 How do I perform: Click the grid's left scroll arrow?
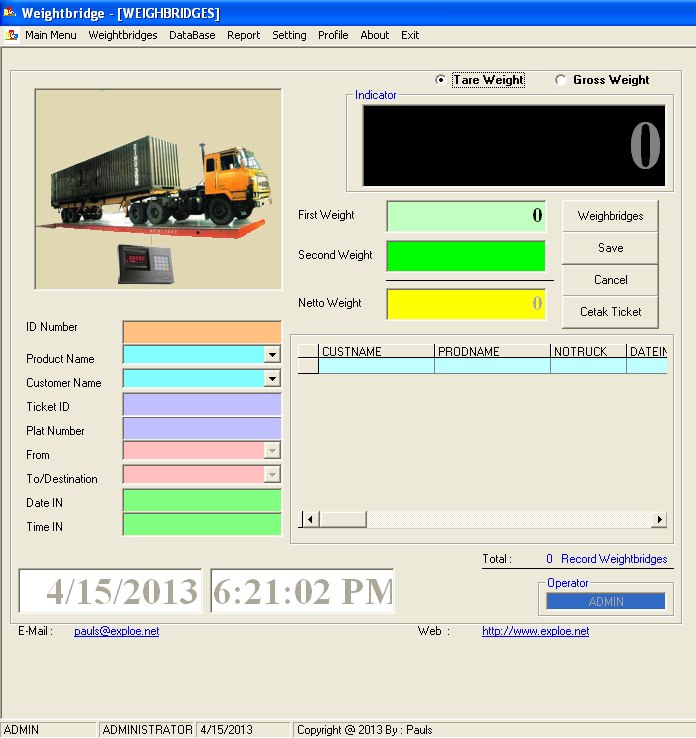click(310, 519)
